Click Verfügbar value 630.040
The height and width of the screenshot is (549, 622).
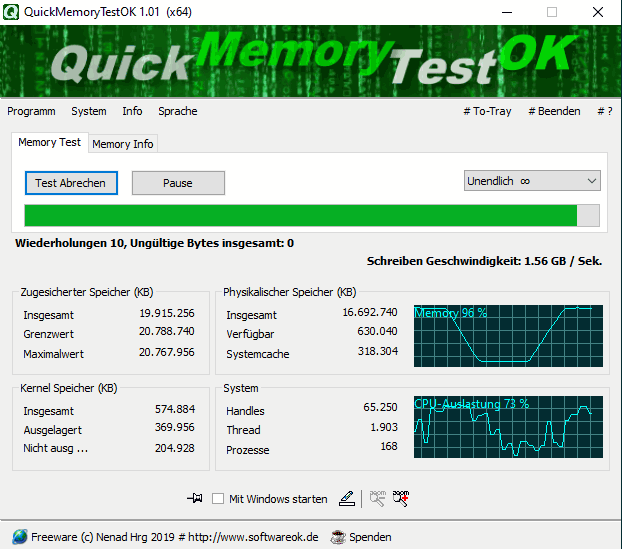[x=377, y=331]
